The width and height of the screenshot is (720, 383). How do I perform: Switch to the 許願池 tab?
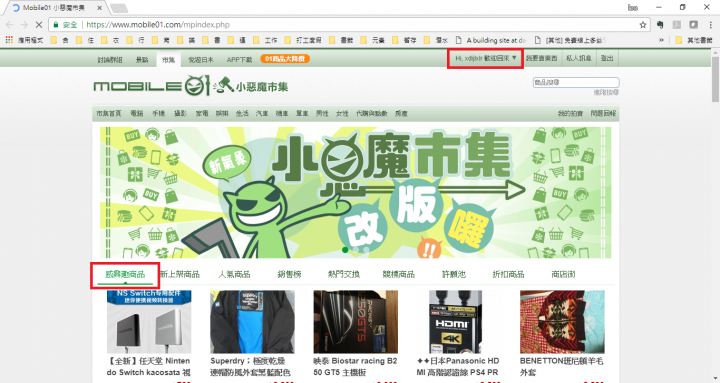coord(454,274)
